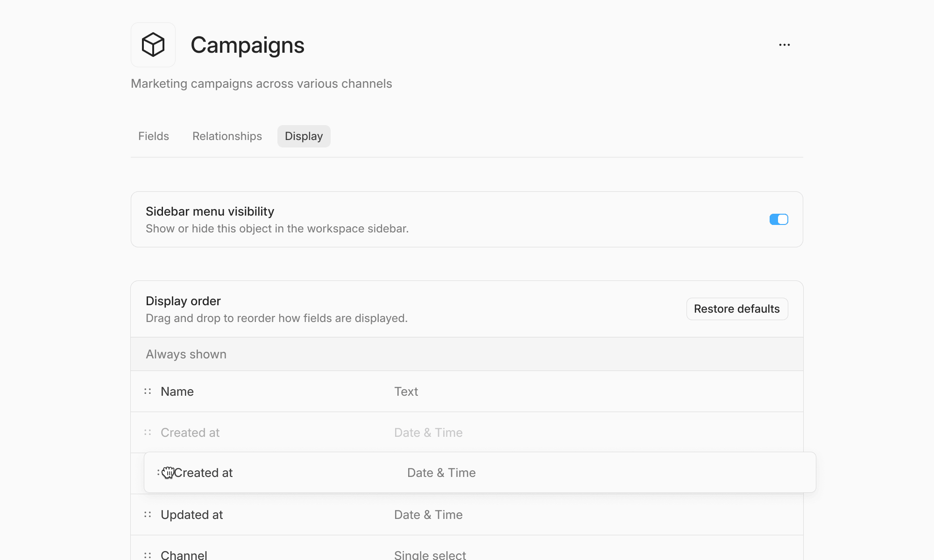This screenshot has height=560, width=934.
Task: Click the marketing campaigns description text
Action: pyautogui.click(x=262, y=84)
